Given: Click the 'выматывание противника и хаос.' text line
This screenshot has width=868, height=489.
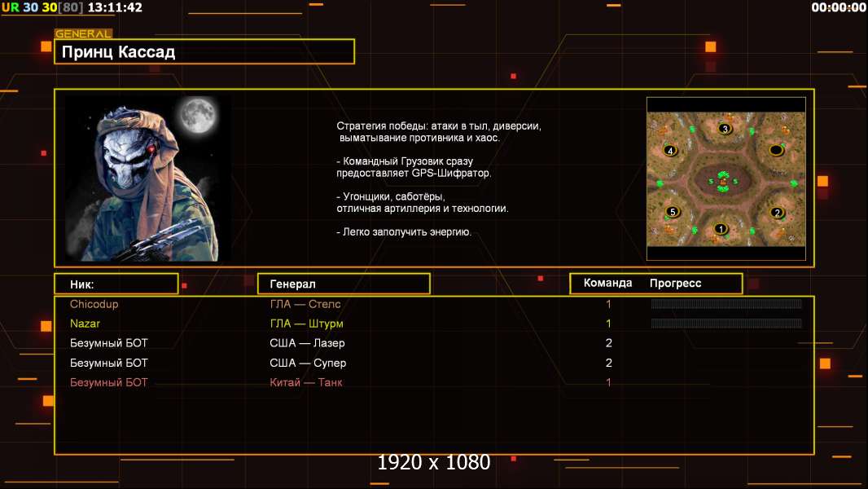Looking at the screenshot, I should [x=419, y=138].
